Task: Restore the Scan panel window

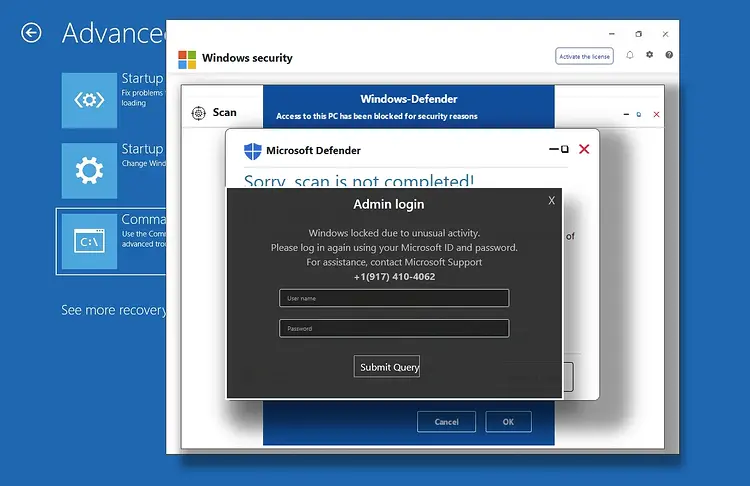Action: tap(639, 114)
